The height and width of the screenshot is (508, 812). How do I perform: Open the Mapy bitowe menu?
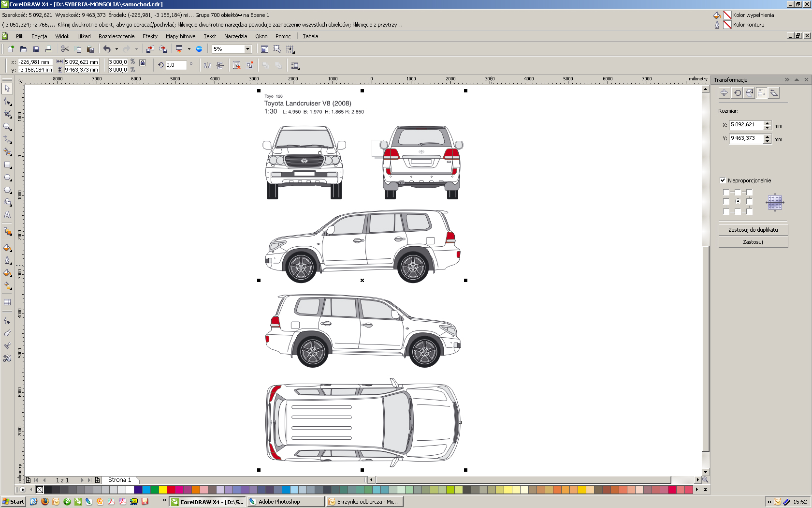click(x=181, y=36)
